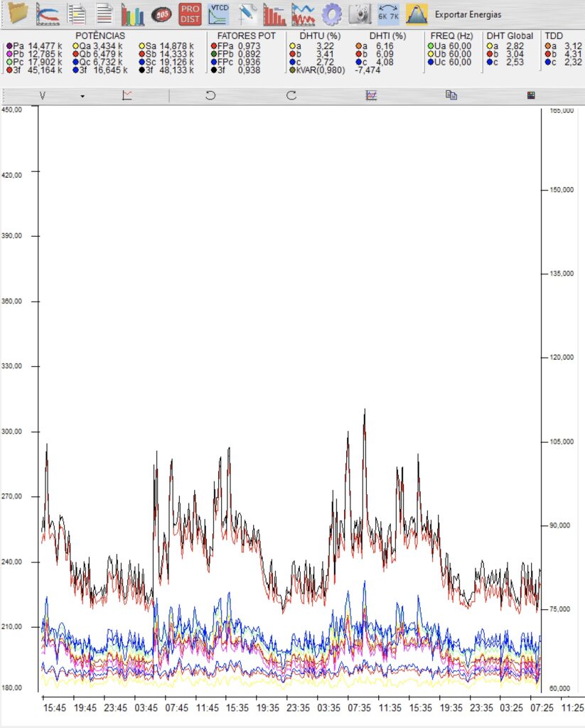
Task: Click the bell curve distribution icon
Action: 417,14
